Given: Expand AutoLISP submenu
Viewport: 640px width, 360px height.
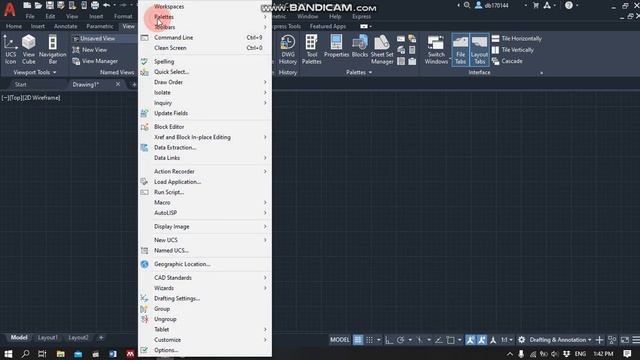Looking at the screenshot, I should 205,213.
